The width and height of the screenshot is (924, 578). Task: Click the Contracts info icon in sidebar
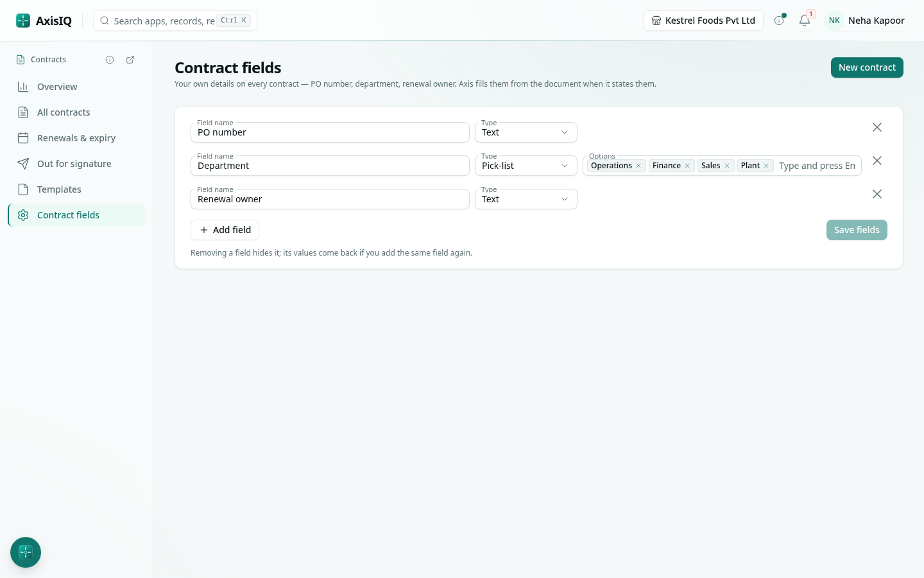pos(110,60)
